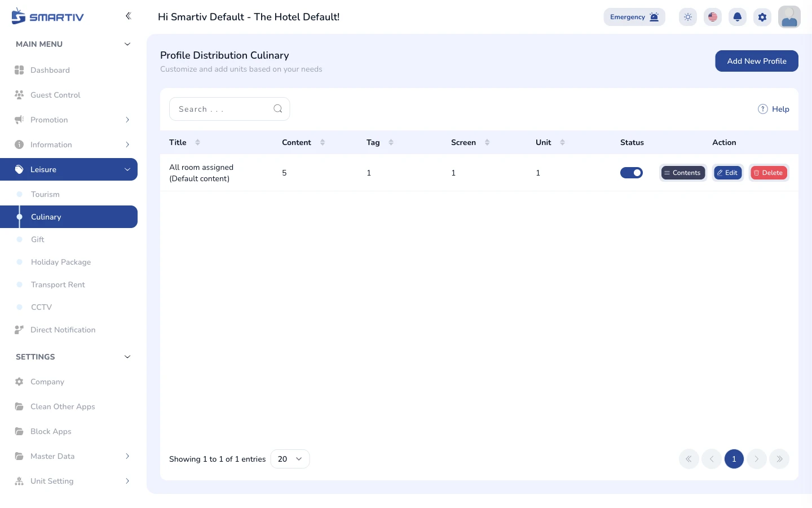Viewport: 812px width, 508px height.
Task: Open notifications bell
Action: tap(738, 17)
